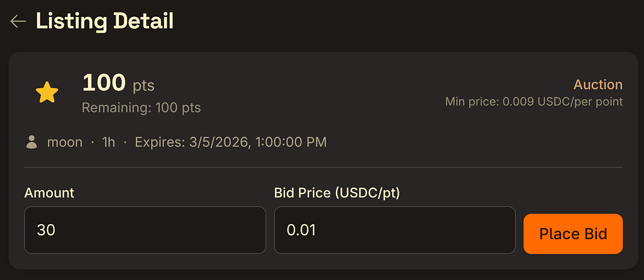Click the 1h listing age text

[109, 142]
